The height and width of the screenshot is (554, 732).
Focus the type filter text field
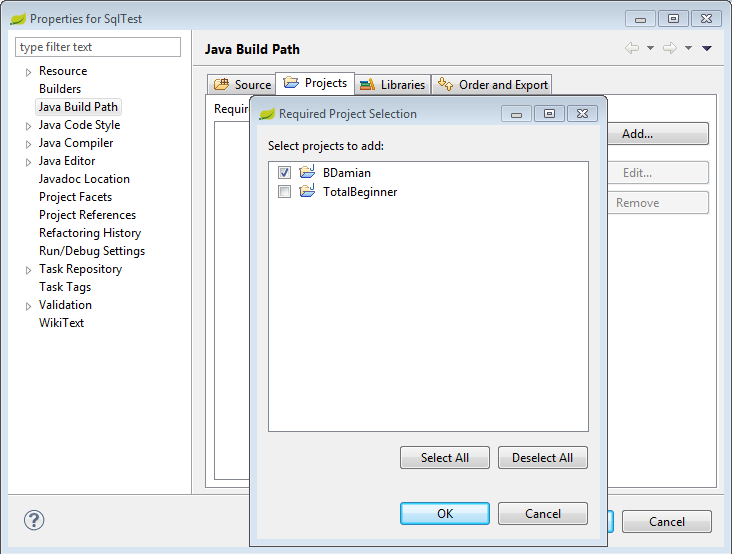(x=98, y=47)
